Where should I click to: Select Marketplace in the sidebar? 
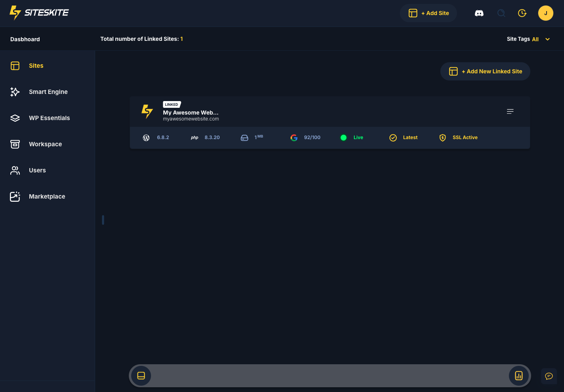point(47,197)
